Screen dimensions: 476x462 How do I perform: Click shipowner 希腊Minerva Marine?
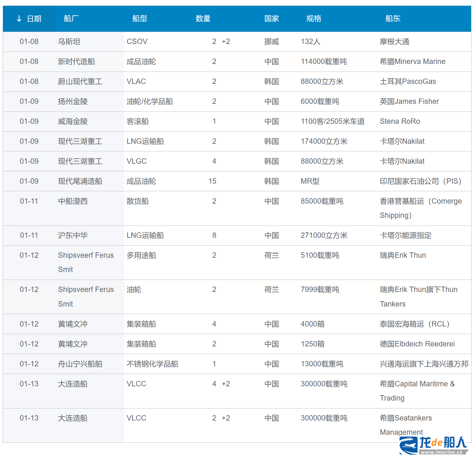(412, 61)
